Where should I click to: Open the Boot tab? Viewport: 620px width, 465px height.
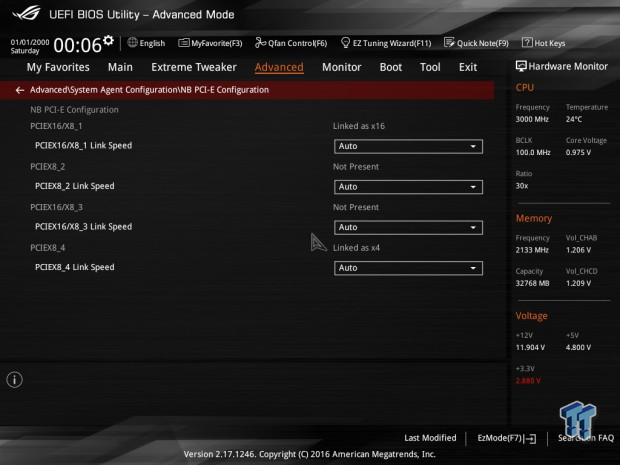391,67
